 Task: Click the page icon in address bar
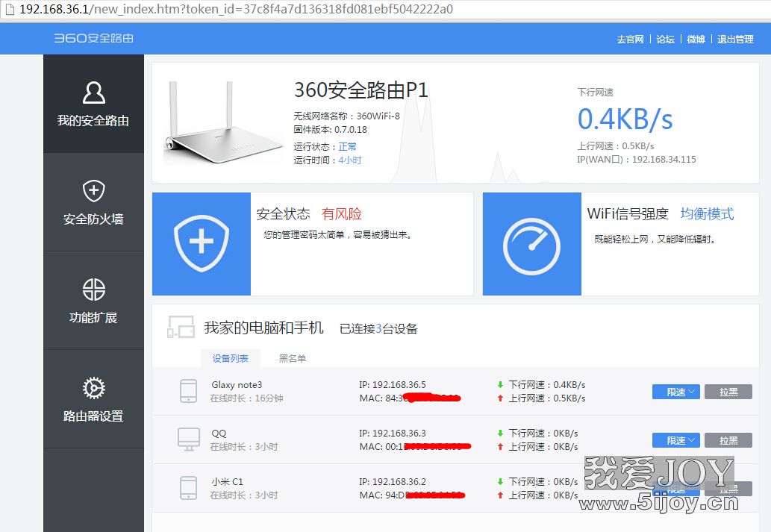pyautogui.click(x=10, y=9)
